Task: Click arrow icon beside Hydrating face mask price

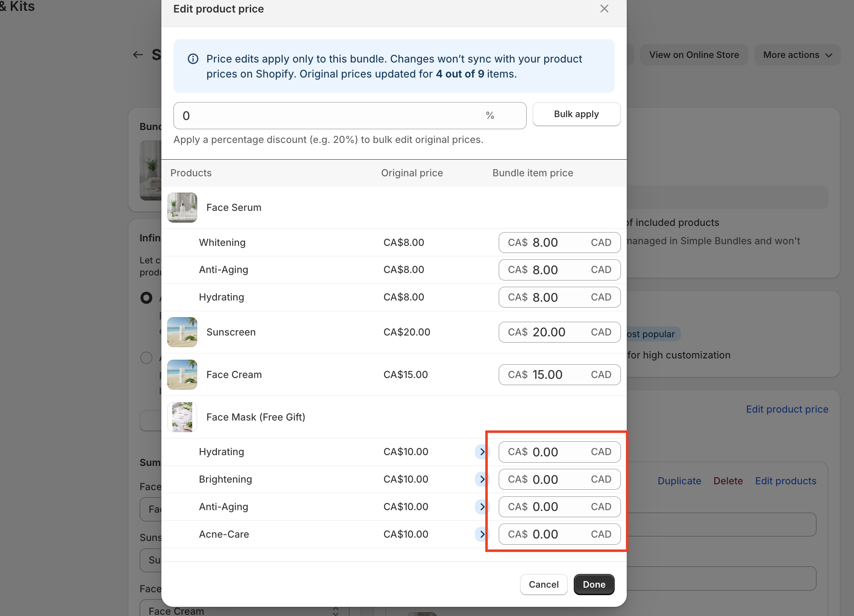Action: coord(482,452)
